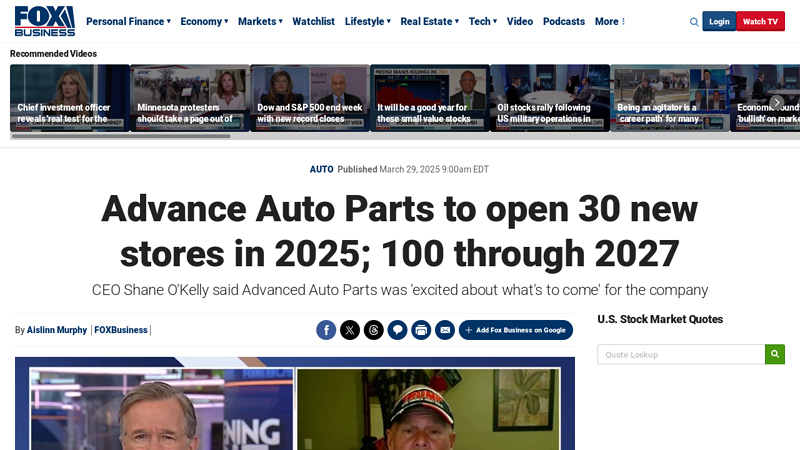Focus the Quote Lookup input field
The height and width of the screenshot is (450, 800).
pos(681,354)
